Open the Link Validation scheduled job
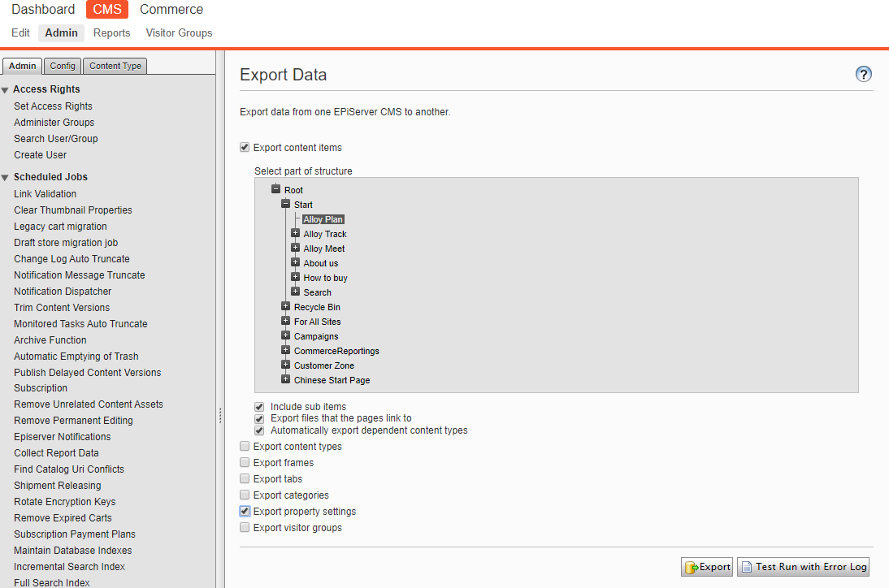This screenshot has height=588, width=889. (x=45, y=194)
